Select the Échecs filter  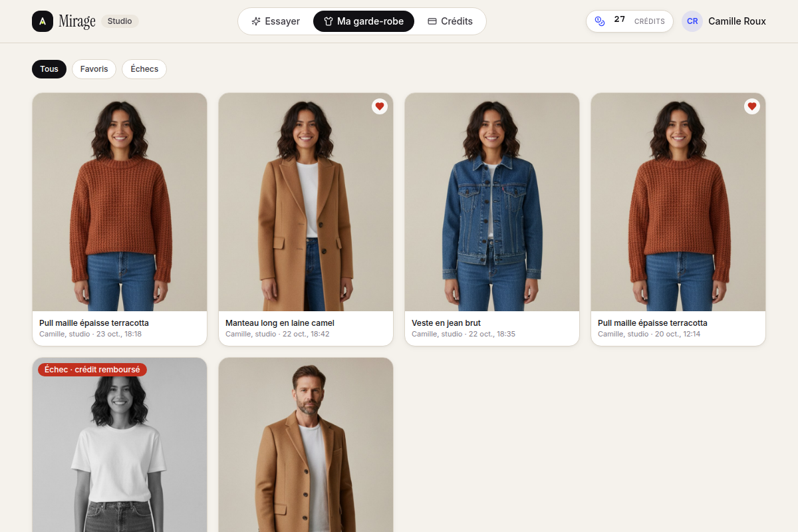[144, 69]
